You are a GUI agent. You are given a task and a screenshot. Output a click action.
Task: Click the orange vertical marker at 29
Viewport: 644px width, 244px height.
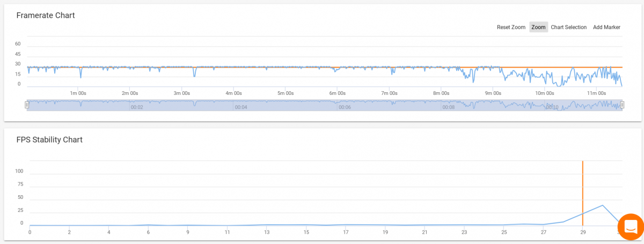[x=582, y=193]
